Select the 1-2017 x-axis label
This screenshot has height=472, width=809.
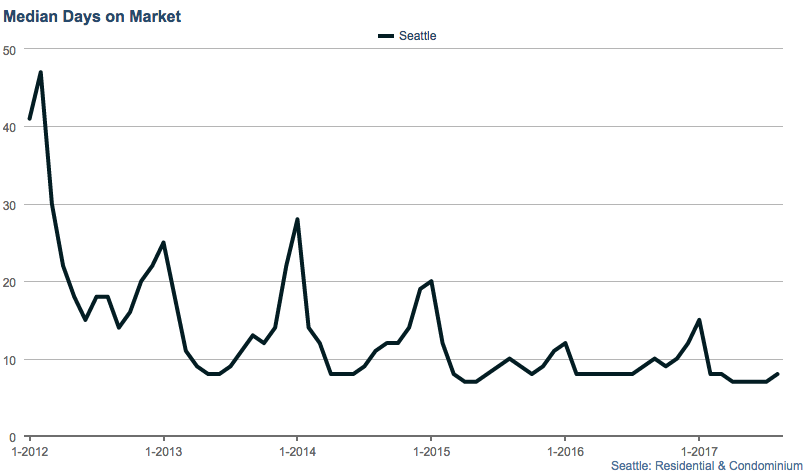(x=699, y=450)
